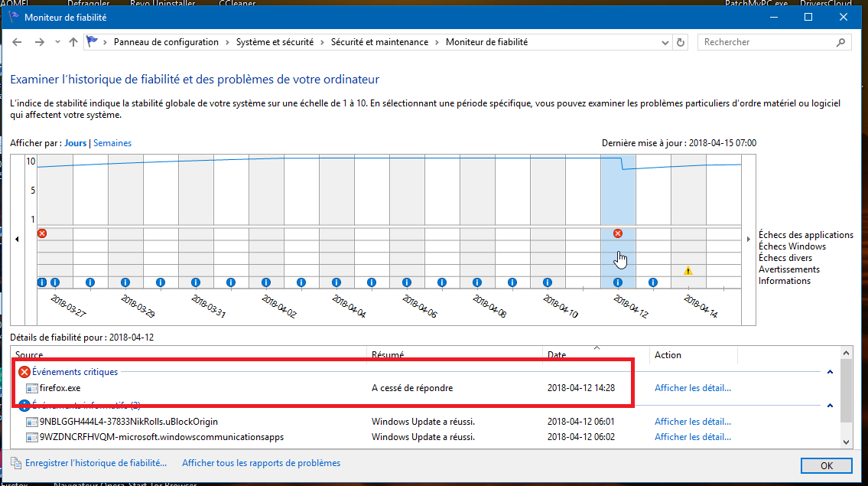Click the Rechercher search field
This screenshot has height=486, width=868.
coord(772,42)
